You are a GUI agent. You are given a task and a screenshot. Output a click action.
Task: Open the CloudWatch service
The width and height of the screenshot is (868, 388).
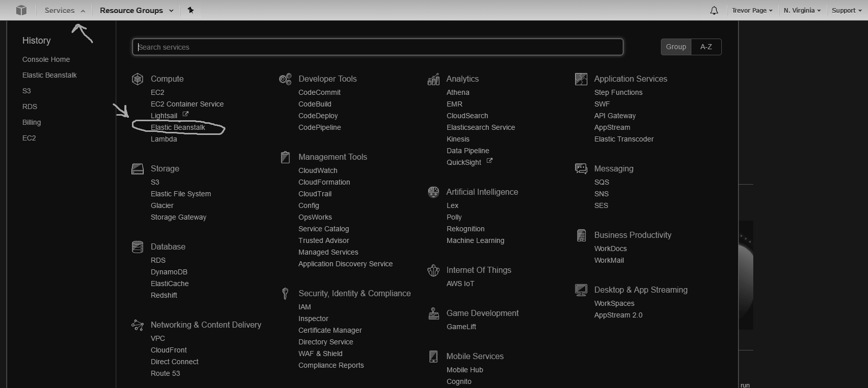coord(318,170)
